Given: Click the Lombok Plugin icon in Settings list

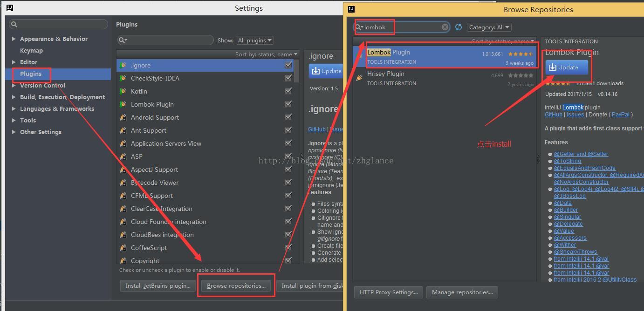Looking at the screenshot, I should (123, 104).
